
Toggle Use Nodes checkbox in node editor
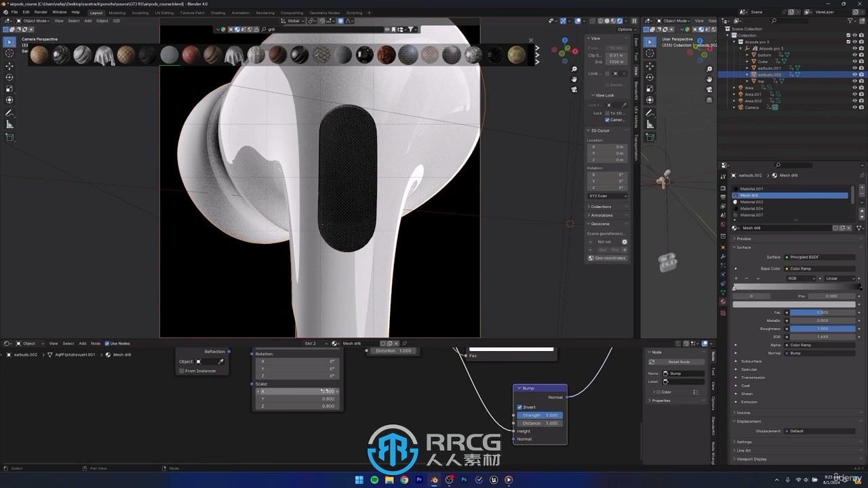coord(107,344)
